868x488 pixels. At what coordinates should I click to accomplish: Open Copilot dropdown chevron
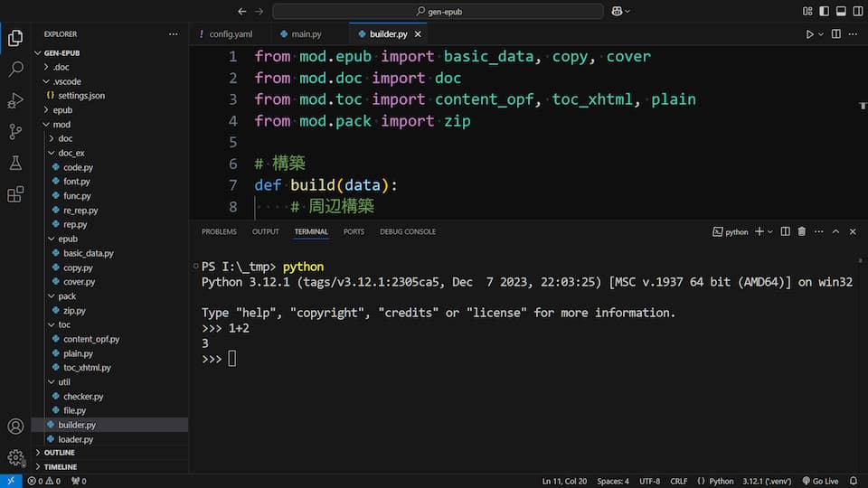click(627, 11)
